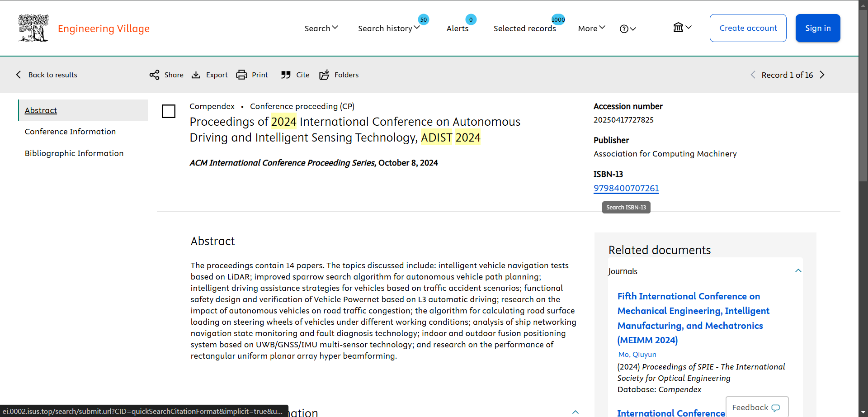868x417 pixels.
Task: Click the publisher Association for Computing Machinery
Action: (x=665, y=154)
